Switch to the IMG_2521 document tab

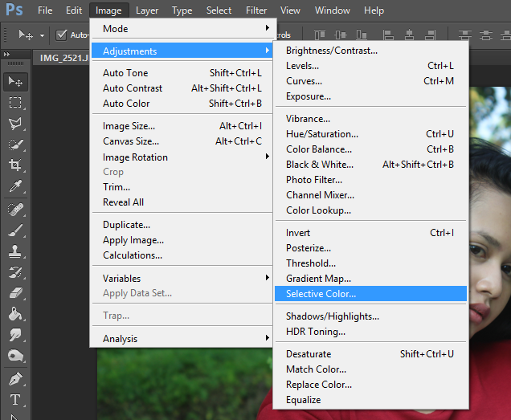tap(64, 57)
